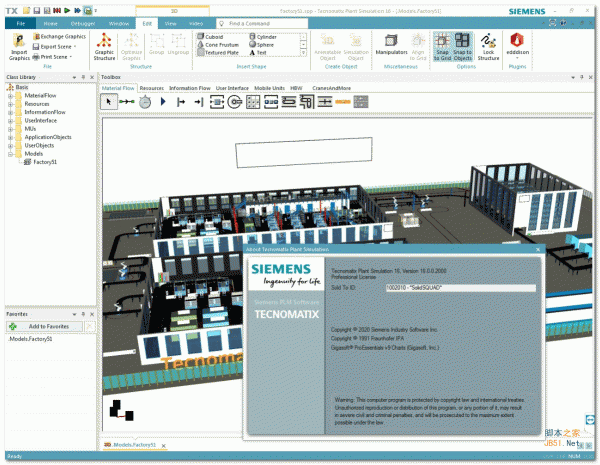Click the Add to Favorites button
The height and width of the screenshot is (465, 600).
click(x=47, y=326)
